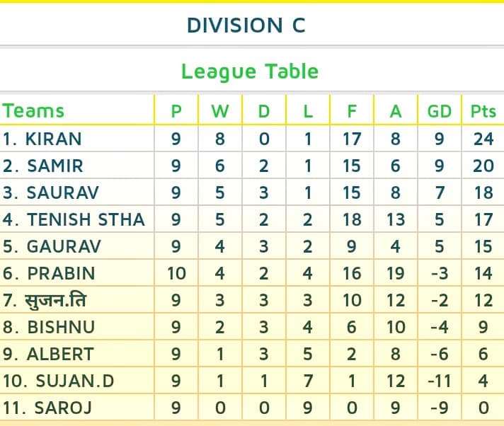The width and height of the screenshot is (504, 426).
Task: Select the GD column header
Action: [440, 112]
